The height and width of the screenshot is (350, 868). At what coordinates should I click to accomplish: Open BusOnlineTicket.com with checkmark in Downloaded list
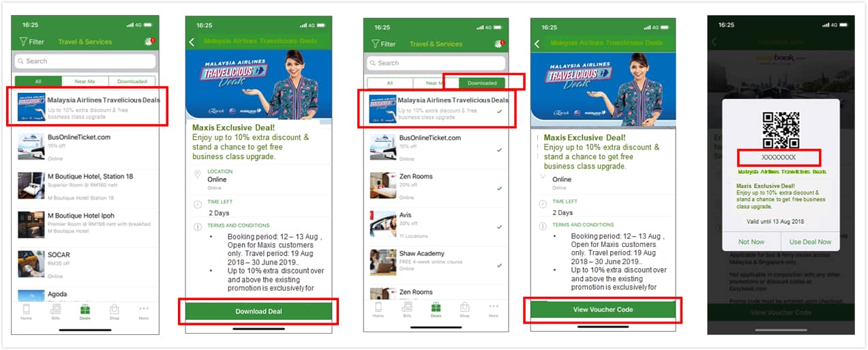tap(436, 147)
